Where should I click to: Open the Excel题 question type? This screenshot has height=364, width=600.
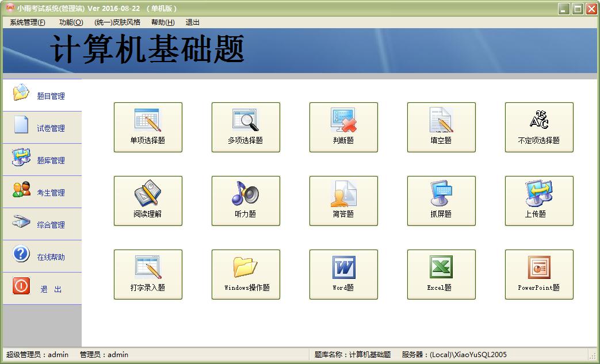[441, 274]
